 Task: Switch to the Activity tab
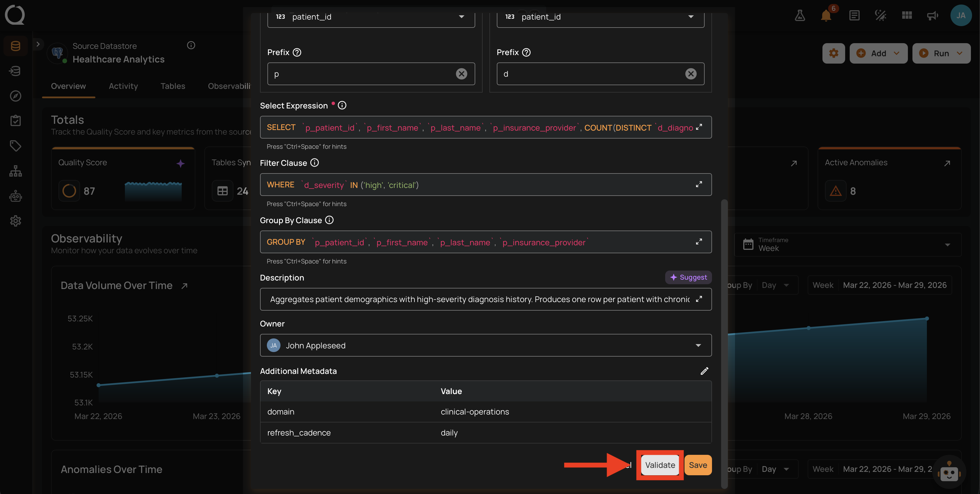pyautogui.click(x=123, y=86)
